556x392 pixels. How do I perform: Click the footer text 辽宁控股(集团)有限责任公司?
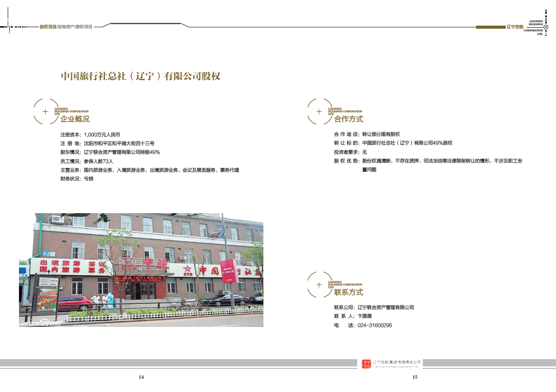click(x=397, y=362)
